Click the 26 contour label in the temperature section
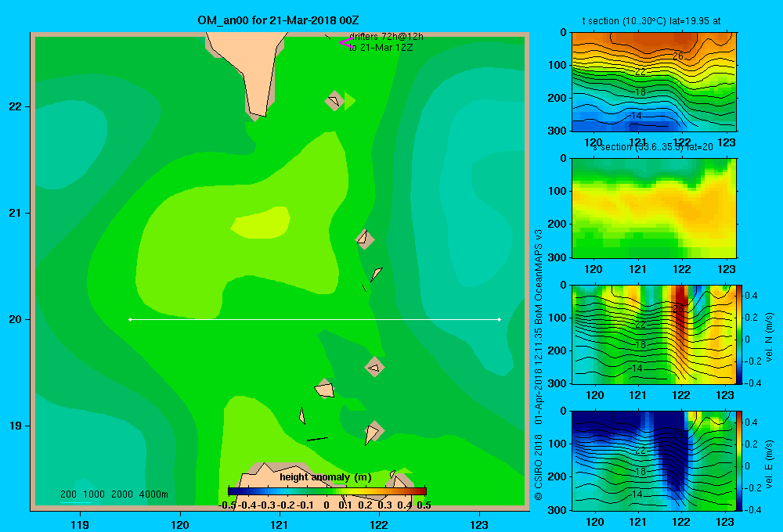This screenshot has height=532, width=783. [x=677, y=56]
